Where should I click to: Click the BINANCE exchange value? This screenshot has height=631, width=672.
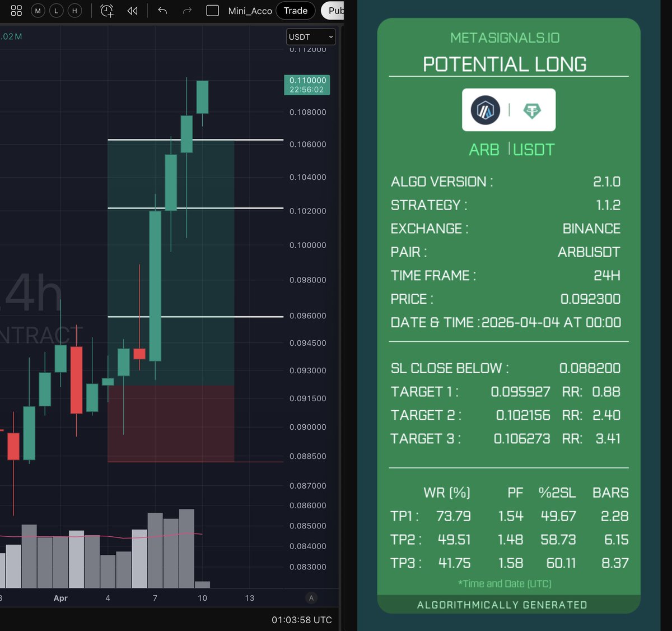591,229
